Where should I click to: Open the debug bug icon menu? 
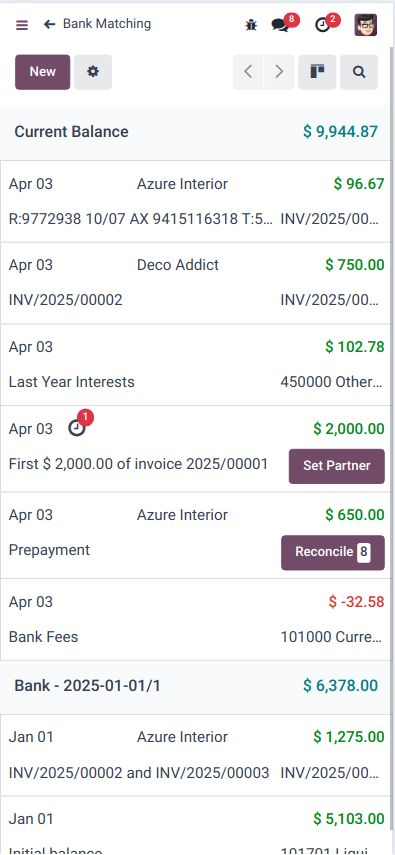[x=251, y=25]
